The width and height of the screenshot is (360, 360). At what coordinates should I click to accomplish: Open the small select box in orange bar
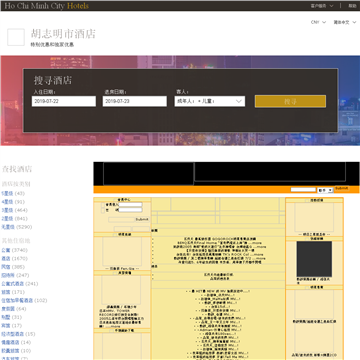325,190
